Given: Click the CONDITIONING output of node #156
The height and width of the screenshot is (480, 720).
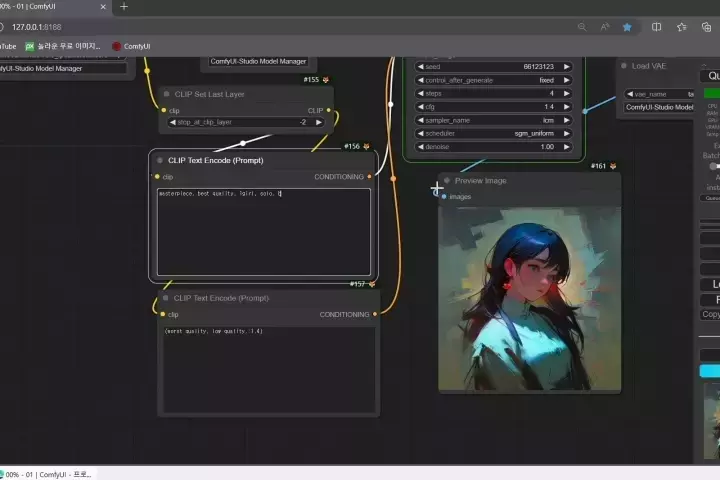Looking at the screenshot, I should tap(369, 177).
